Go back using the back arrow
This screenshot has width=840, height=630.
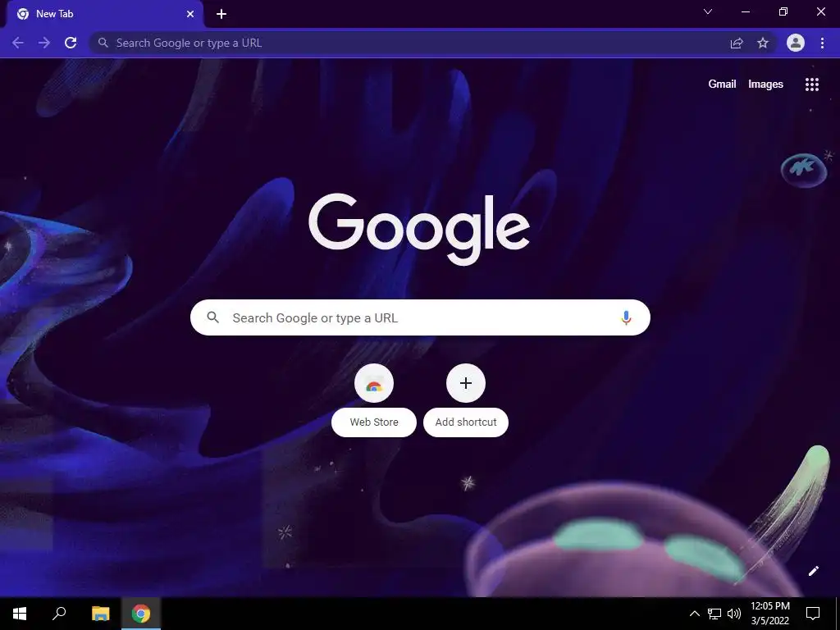click(18, 43)
